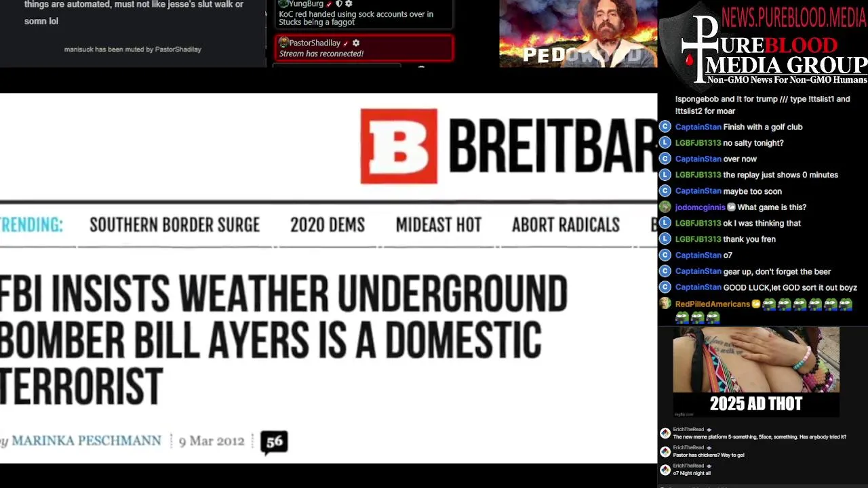
Task: Click the '2025 AD THOT' meme image
Action: pos(755,373)
